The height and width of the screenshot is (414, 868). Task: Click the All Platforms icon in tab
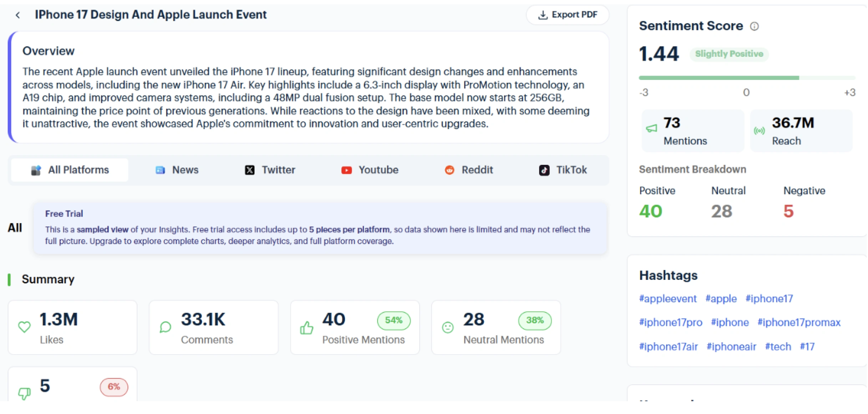click(x=36, y=170)
